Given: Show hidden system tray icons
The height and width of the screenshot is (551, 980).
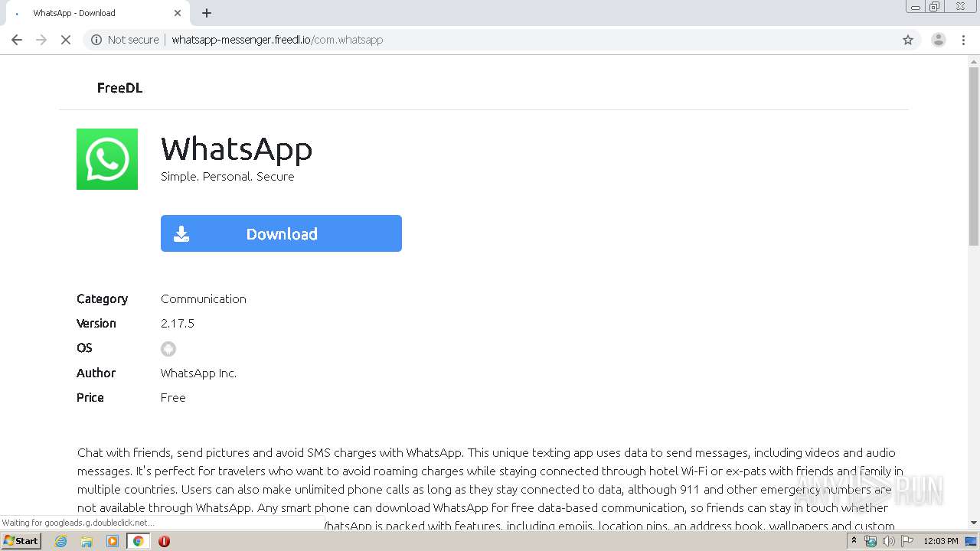Looking at the screenshot, I should [x=854, y=541].
